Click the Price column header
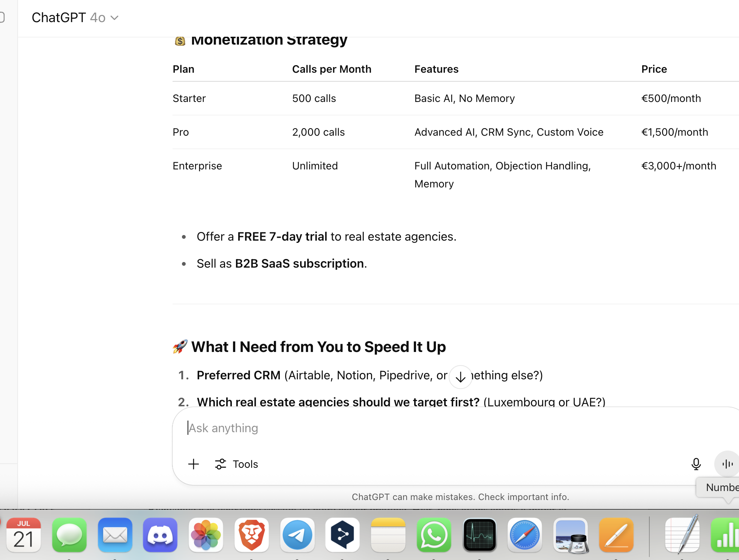Image resolution: width=739 pixels, height=560 pixels. pyautogui.click(x=654, y=69)
